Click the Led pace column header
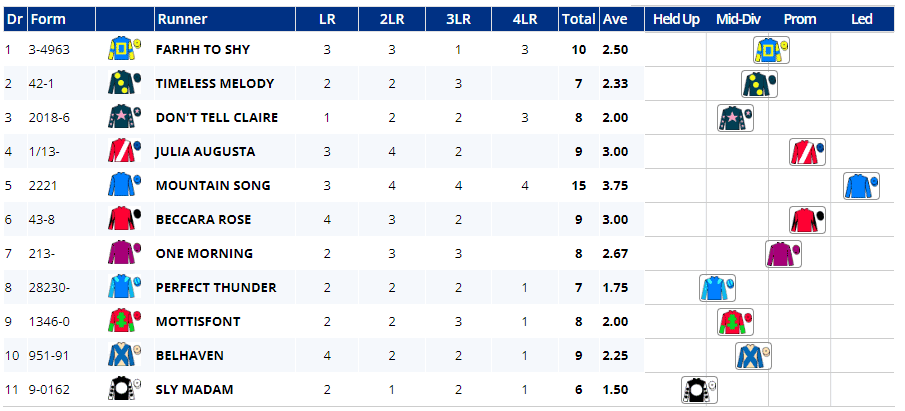Viewport: 905px width, 411px height. coord(860,19)
